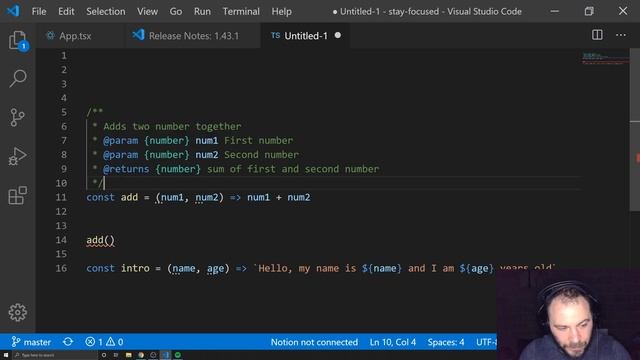Select the Untitled-1 tab
640x360 pixels.
pos(305,36)
